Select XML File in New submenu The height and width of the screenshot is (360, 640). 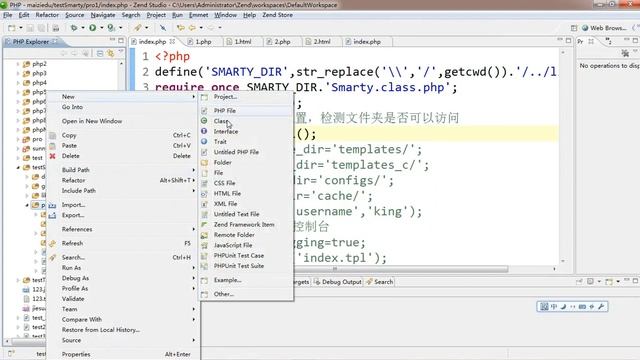[x=246, y=204]
